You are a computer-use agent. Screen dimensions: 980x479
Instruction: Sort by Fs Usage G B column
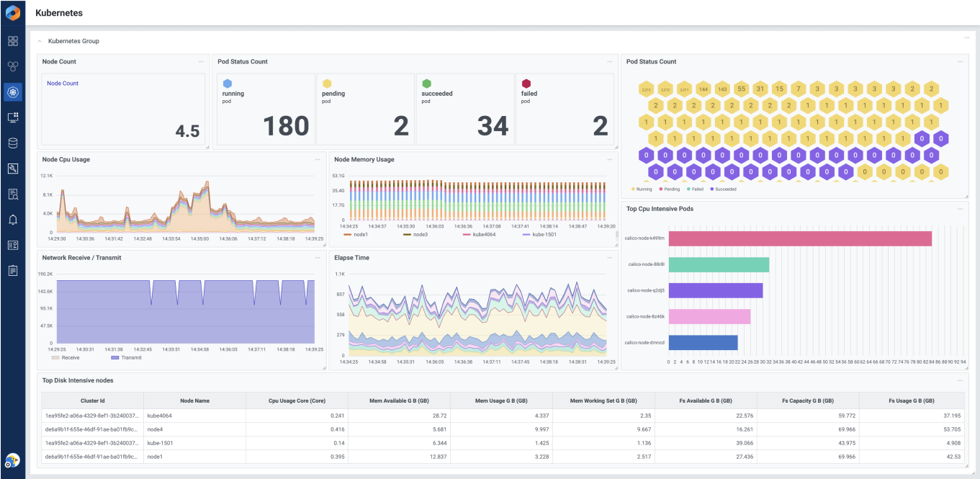coord(911,400)
